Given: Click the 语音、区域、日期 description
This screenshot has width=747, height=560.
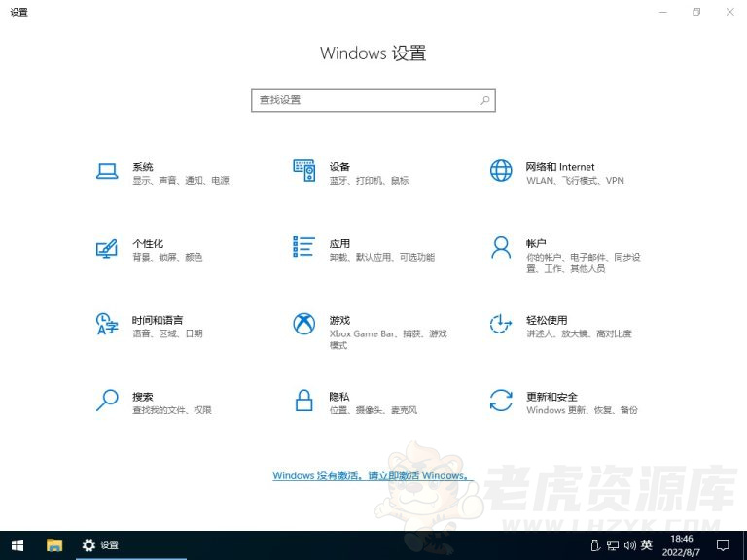Looking at the screenshot, I should [x=167, y=333].
